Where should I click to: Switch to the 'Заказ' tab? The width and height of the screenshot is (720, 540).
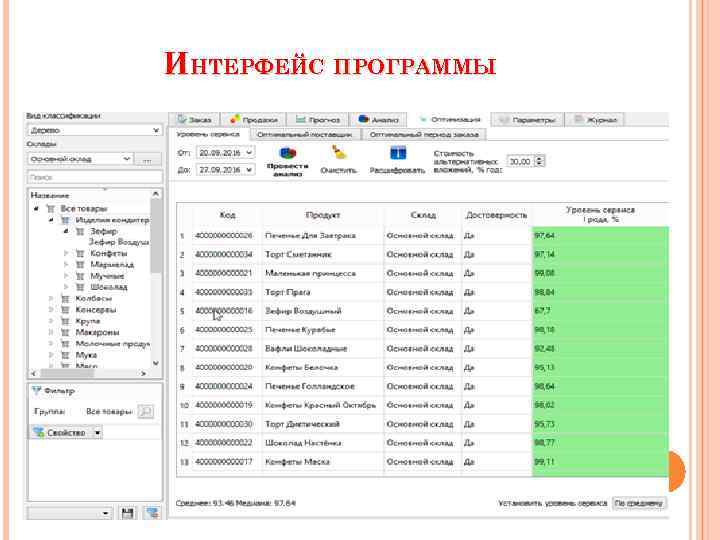(x=194, y=119)
